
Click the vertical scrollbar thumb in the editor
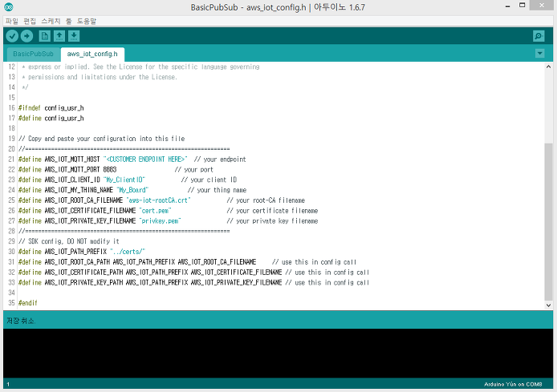tap(548, 221)
